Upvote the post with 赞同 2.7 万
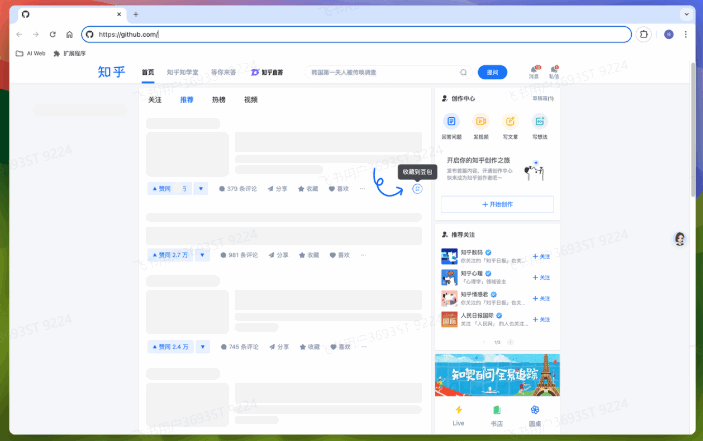 (x=170, y=255)
